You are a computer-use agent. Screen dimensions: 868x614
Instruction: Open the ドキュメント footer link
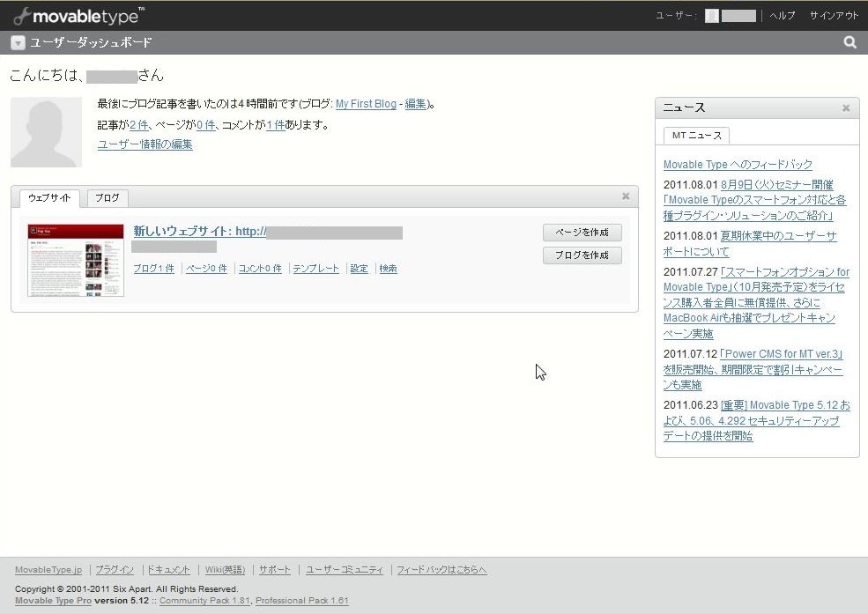(x=169, y=570)
